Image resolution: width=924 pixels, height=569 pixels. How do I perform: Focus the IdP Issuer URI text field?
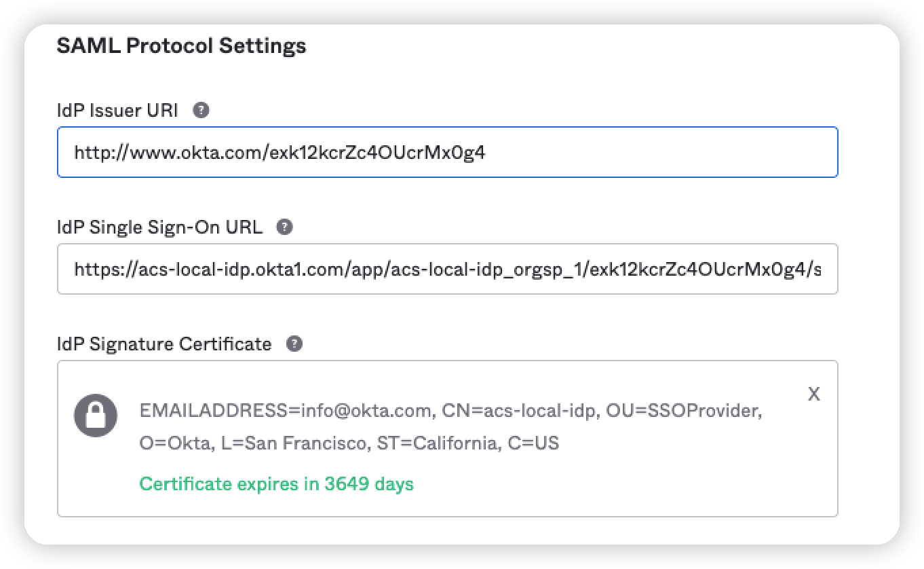click(x=448, y=153)
